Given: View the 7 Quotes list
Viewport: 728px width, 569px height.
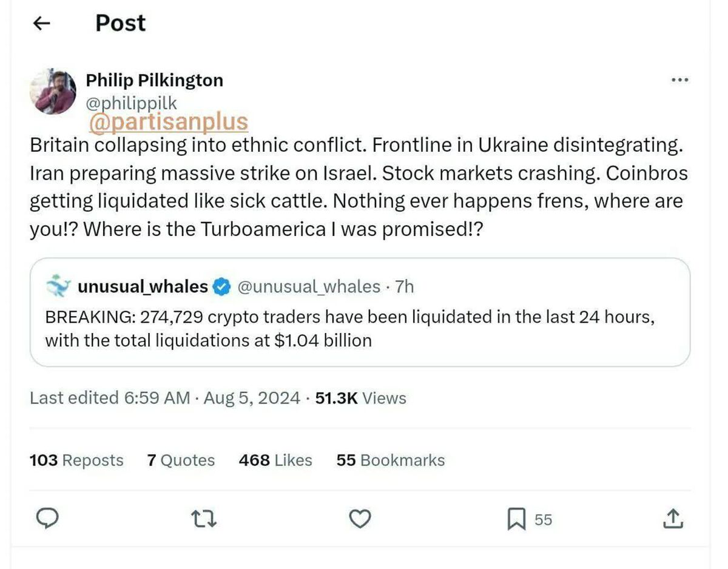Looking at the screenshot, I should point(181,460).
